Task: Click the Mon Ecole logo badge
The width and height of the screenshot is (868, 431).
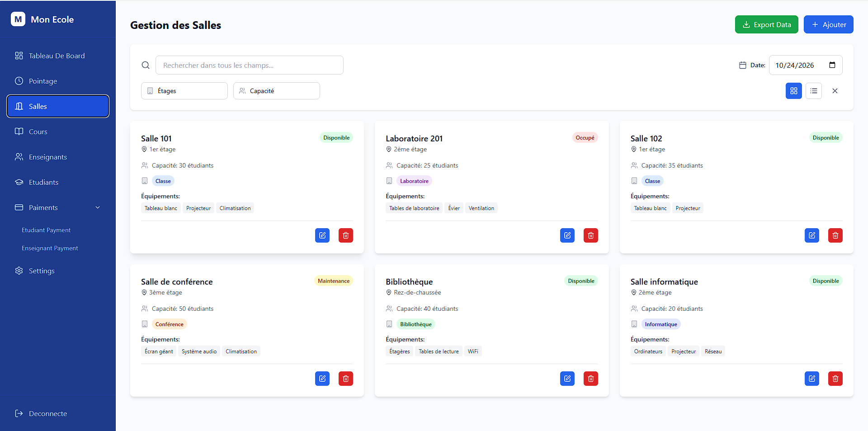Action: (18, 19)
